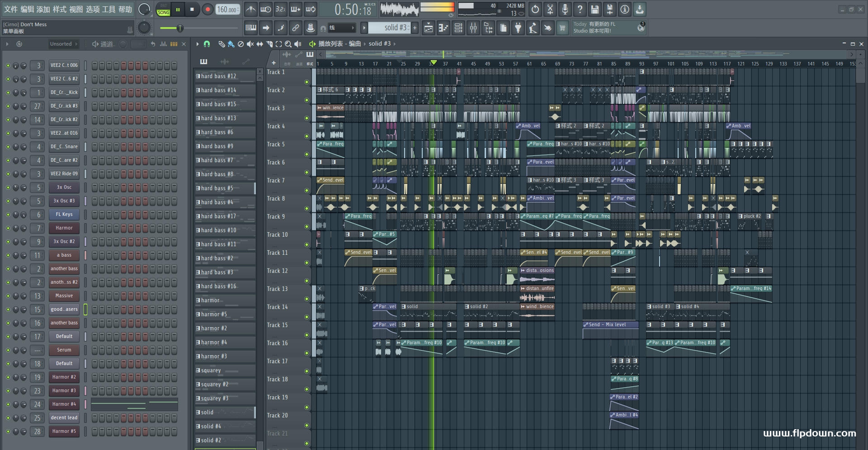
Task: Mute playlist Track 5 green dot
Action: [307, 155]
